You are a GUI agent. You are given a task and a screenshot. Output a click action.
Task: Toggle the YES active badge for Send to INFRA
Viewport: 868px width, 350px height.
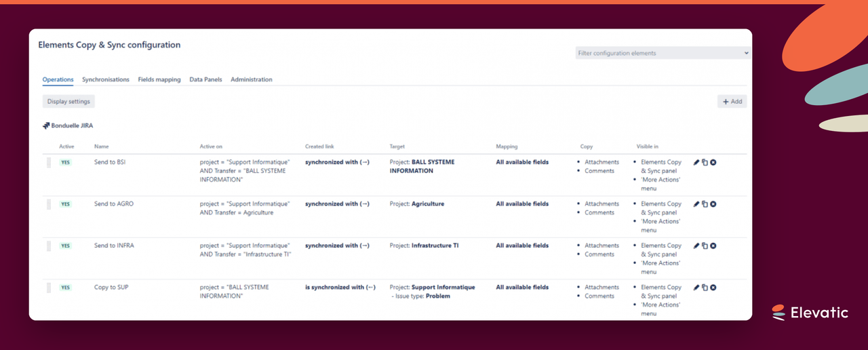65,246
